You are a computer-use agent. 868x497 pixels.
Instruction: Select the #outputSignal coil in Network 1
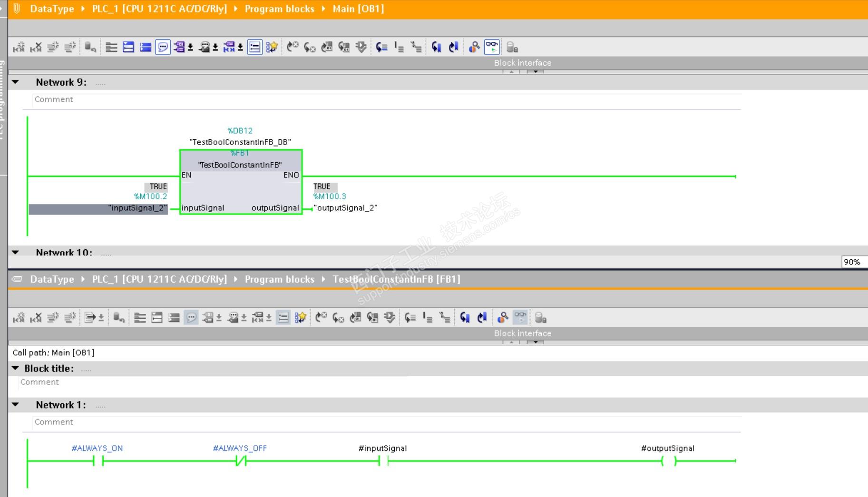tap(669, 460)
